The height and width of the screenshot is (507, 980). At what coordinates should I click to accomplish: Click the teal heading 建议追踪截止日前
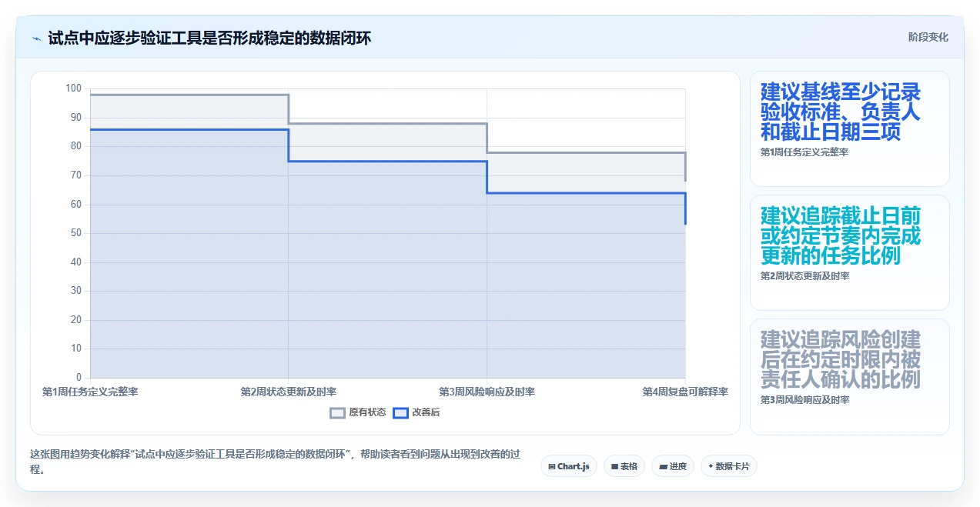pyautogui.click(x=841, y=235)
